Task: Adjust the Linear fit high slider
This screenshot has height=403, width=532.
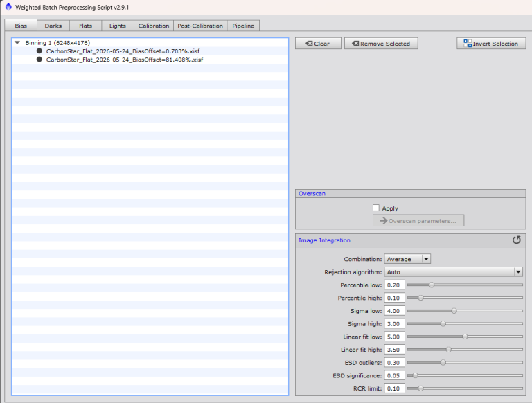Action: click(x=465, y=350)
